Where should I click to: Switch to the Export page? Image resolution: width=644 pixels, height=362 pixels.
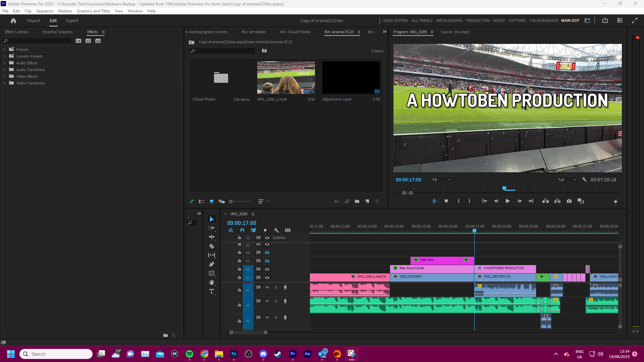tap(72, 20)
